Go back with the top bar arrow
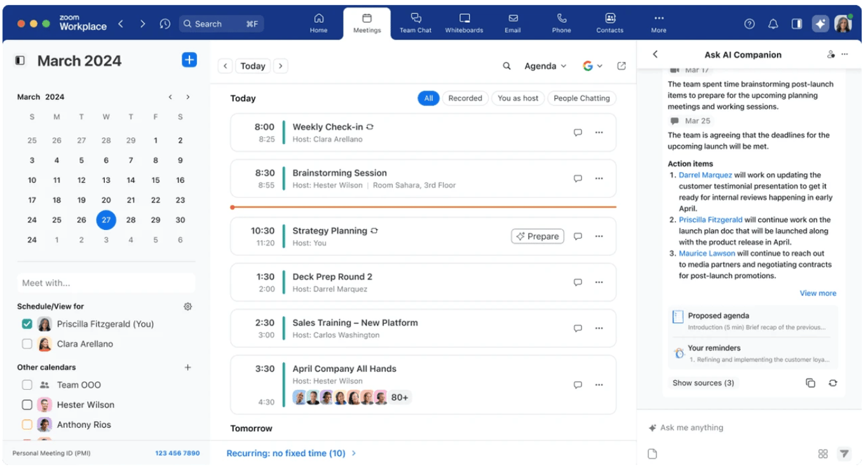The height and width of the screenshot is (475, 868). [121, 24]
